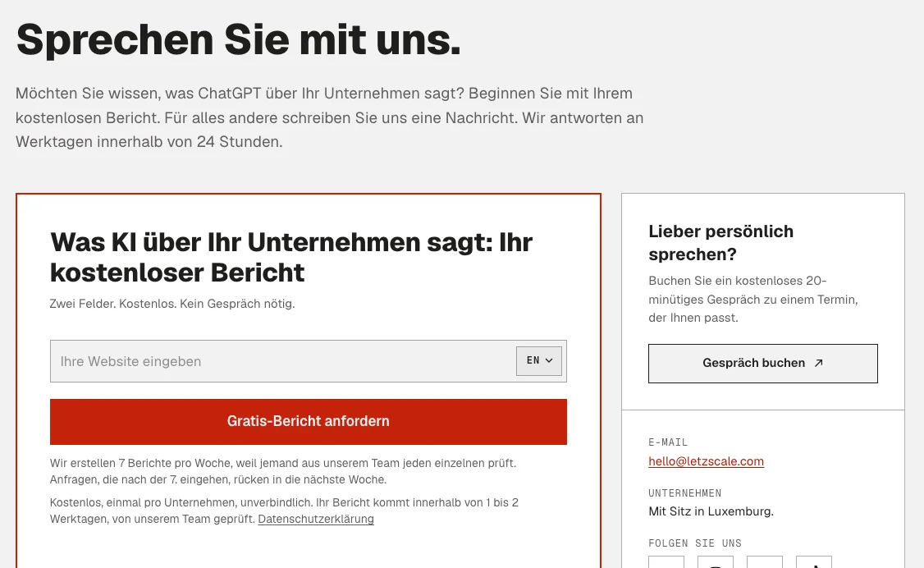924x568 pixels.
Task: Open the Datenschutzerklärung link
Action: click(316, 519)
